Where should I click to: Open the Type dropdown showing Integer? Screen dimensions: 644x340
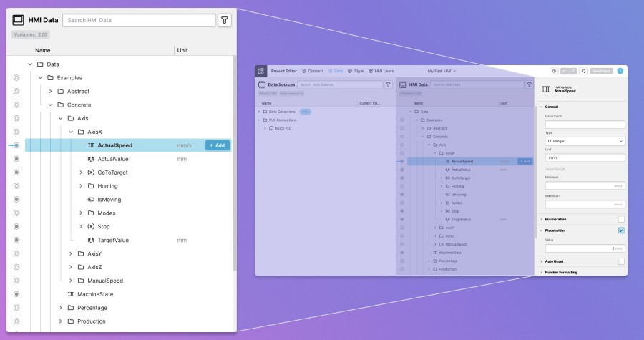[x=585, y=141]
